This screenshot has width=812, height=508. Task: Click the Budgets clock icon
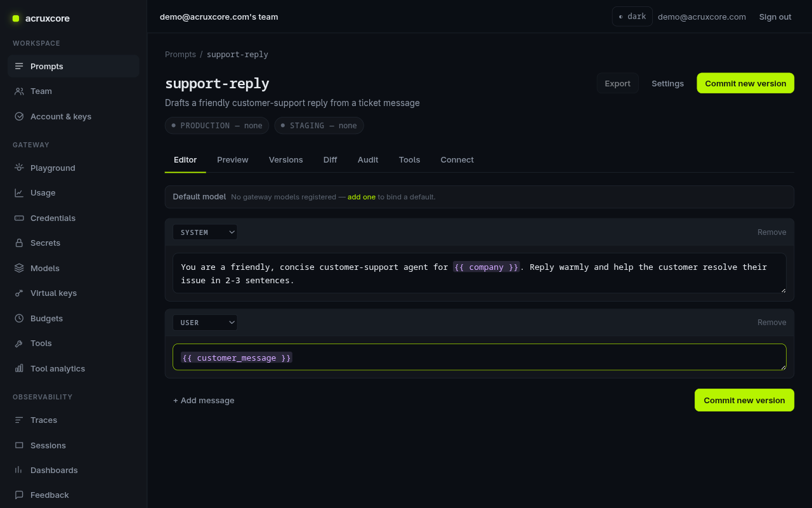19,318
